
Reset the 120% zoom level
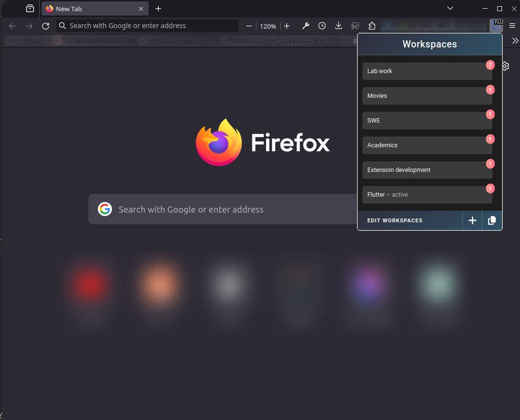pyautogui.click(x=268, y=26)
